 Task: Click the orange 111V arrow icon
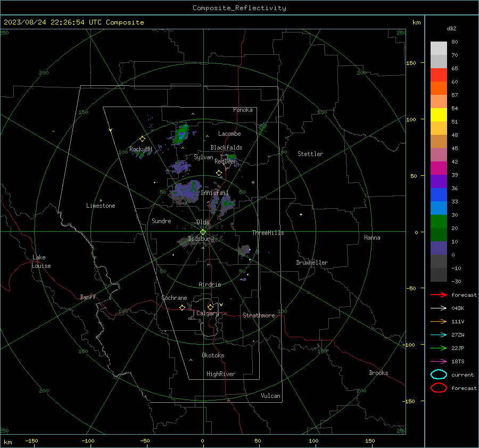click(439, 321)
